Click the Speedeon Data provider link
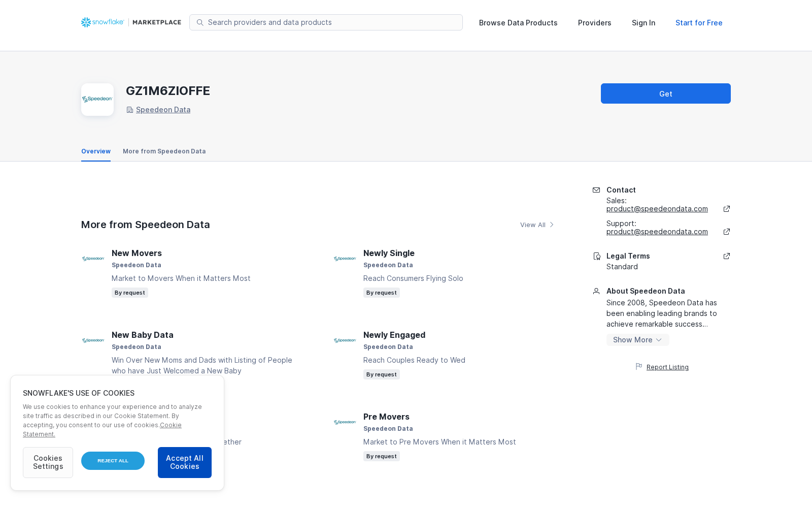The height and width of the screenshot is (508, 812). coord(163,110)
